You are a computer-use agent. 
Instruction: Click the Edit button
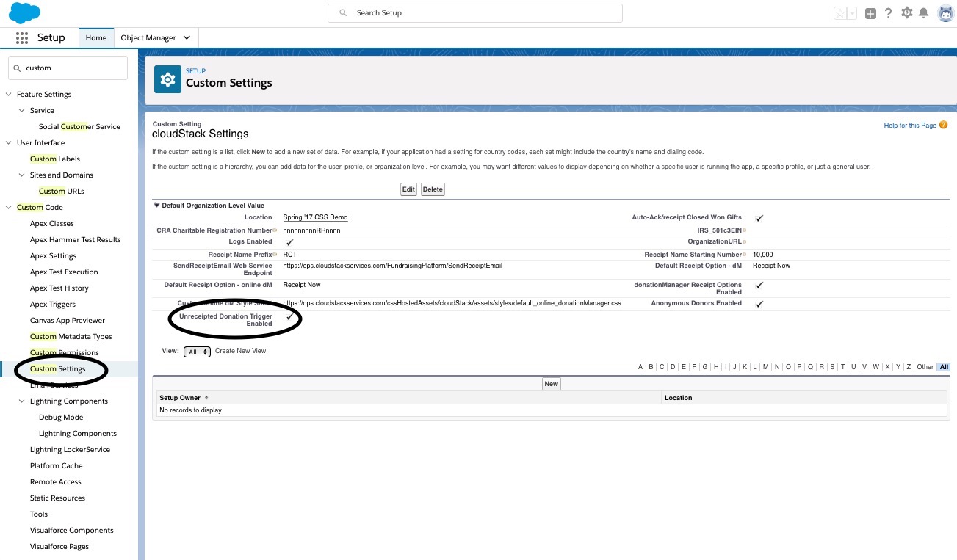pos(408,189)
